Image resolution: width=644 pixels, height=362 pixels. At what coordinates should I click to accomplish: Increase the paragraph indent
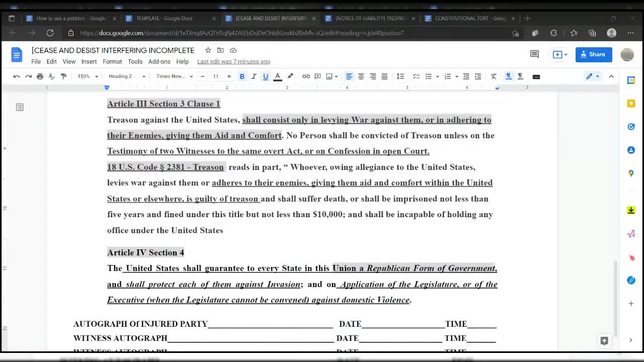478,76
